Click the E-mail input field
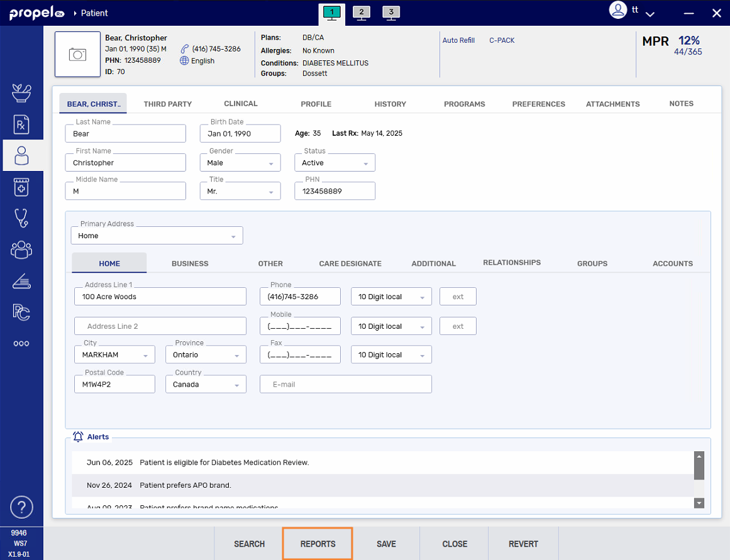The height and width of the screenshot is (560, 730). (x=345, y=383)
